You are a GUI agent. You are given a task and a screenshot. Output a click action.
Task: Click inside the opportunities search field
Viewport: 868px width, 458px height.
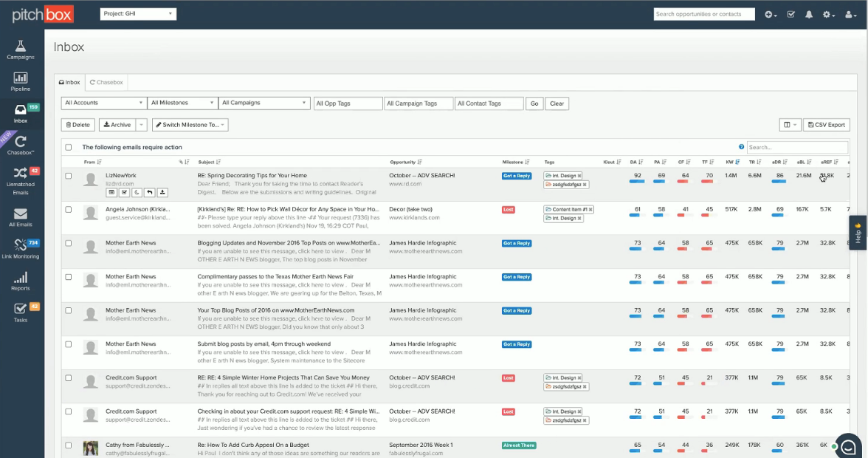coord(703,13)
